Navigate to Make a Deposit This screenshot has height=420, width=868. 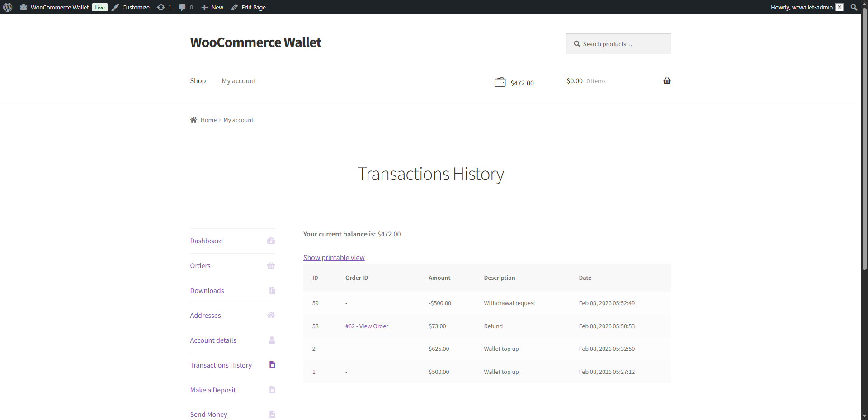[213, 390]
